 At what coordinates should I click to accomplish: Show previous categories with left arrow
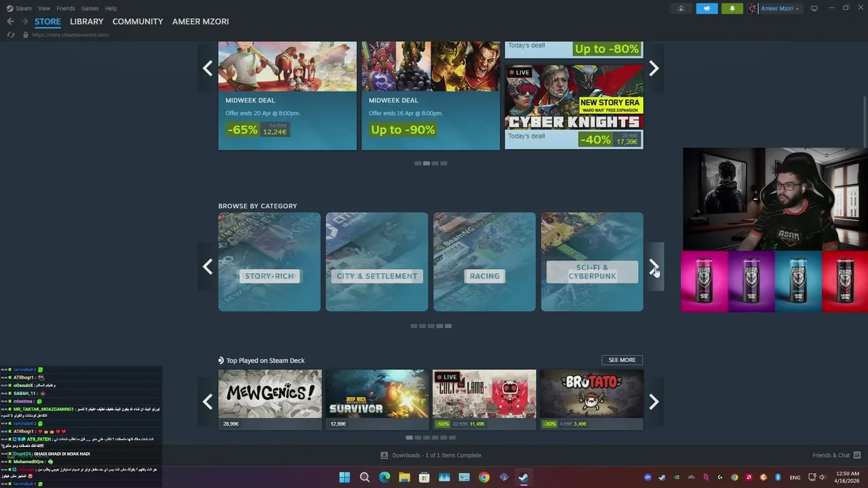tap(208, 266)
